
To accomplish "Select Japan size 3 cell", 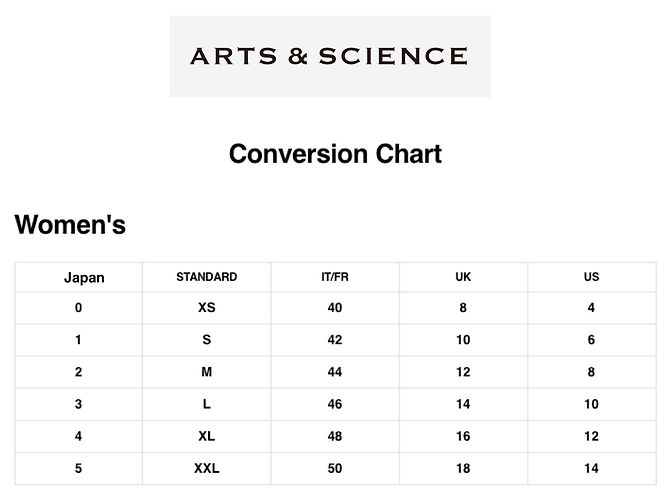I will click(78, 404).
